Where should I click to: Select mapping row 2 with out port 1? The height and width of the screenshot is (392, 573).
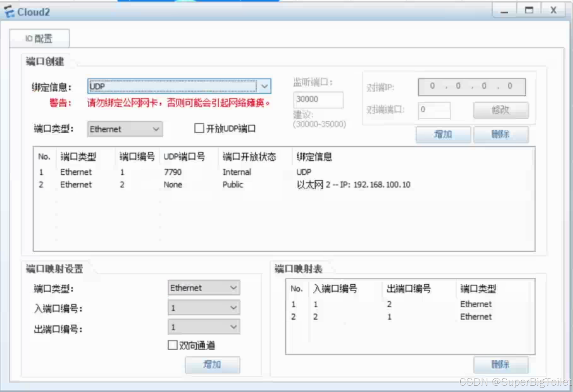point(410,317)
